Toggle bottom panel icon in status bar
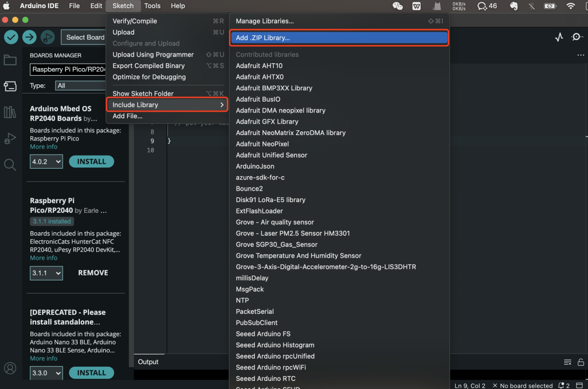 [x=579, y=385]
